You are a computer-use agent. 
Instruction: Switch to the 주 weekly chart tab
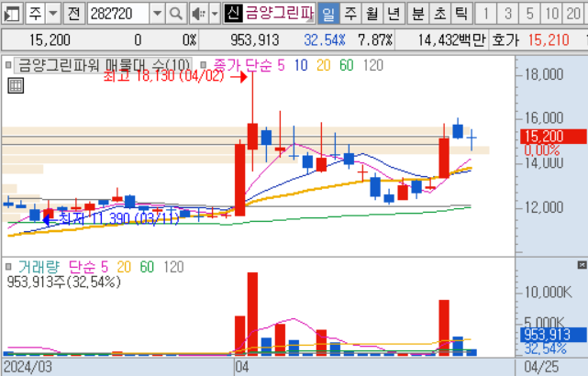coord(350,14)
